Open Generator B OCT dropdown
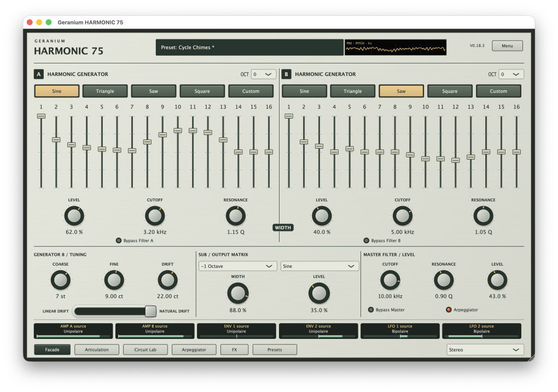Screen dimensions: 558x392 click(511, 74)
